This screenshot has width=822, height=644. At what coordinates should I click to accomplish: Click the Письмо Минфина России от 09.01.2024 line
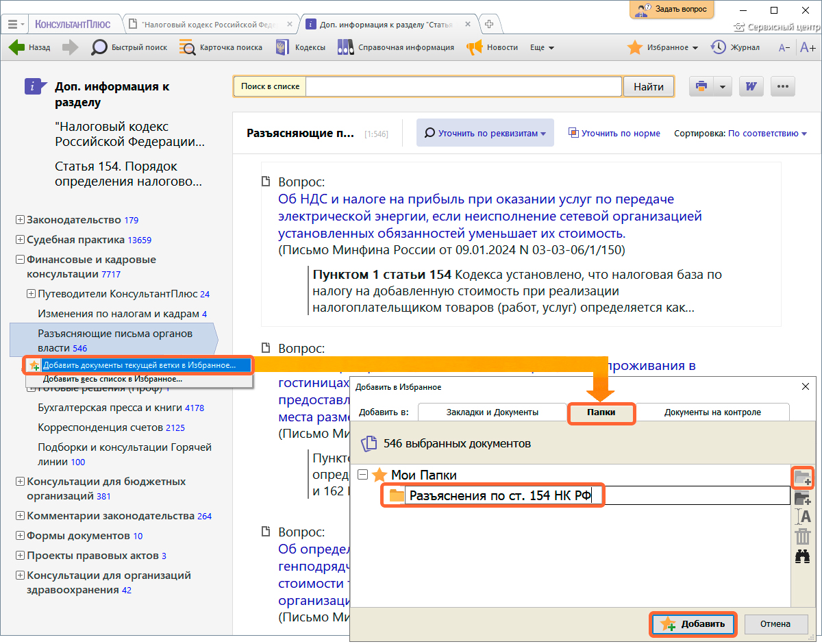(451, 250)
